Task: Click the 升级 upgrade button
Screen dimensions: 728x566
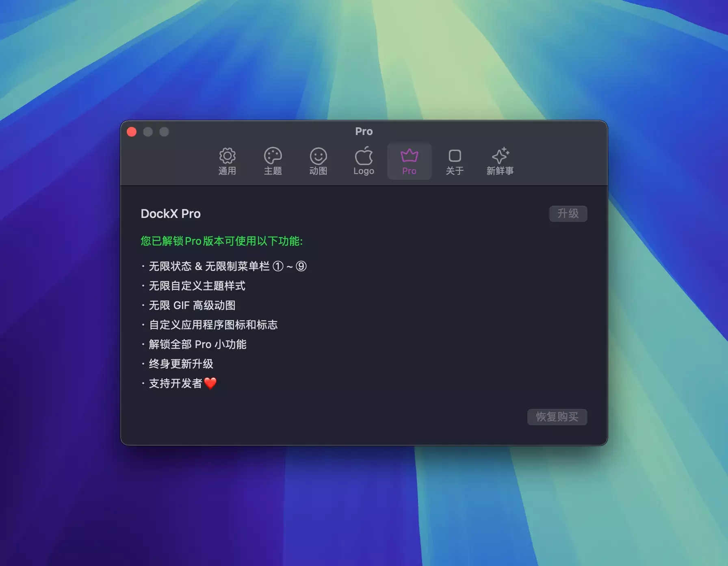Action: pyautogui.click(x=568, y=213)
